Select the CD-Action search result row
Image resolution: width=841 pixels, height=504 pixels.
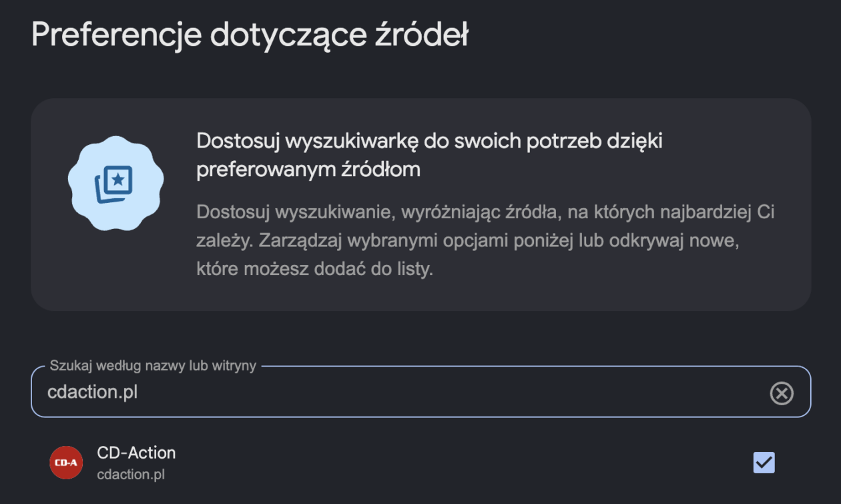(x=421, y=463)
